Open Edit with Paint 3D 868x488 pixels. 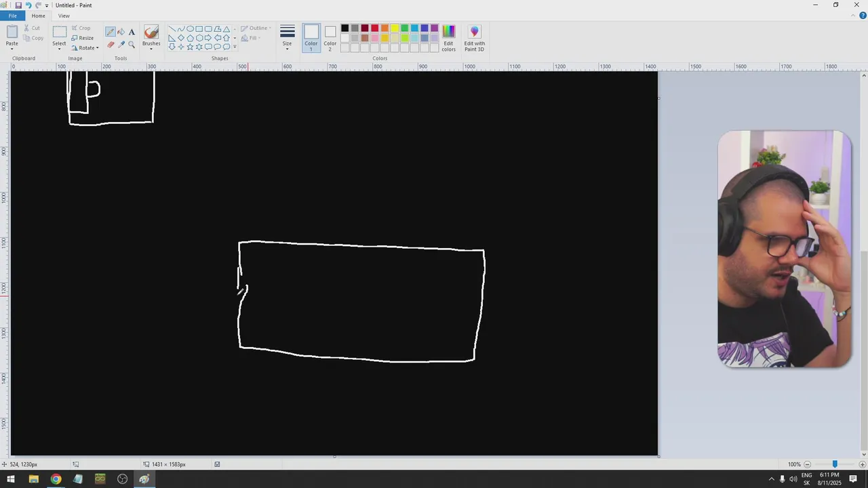tap(474, 38)
